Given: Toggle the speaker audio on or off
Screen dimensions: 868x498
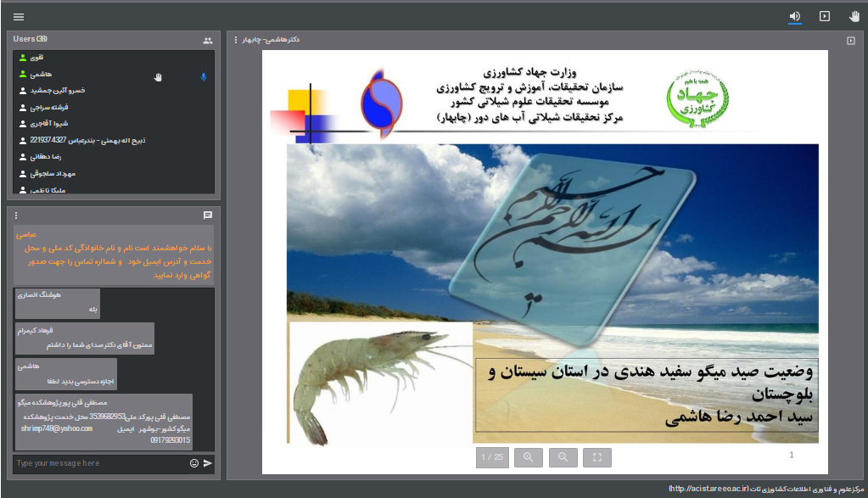Looking at the screenshot, I should [x=795, y=16].
